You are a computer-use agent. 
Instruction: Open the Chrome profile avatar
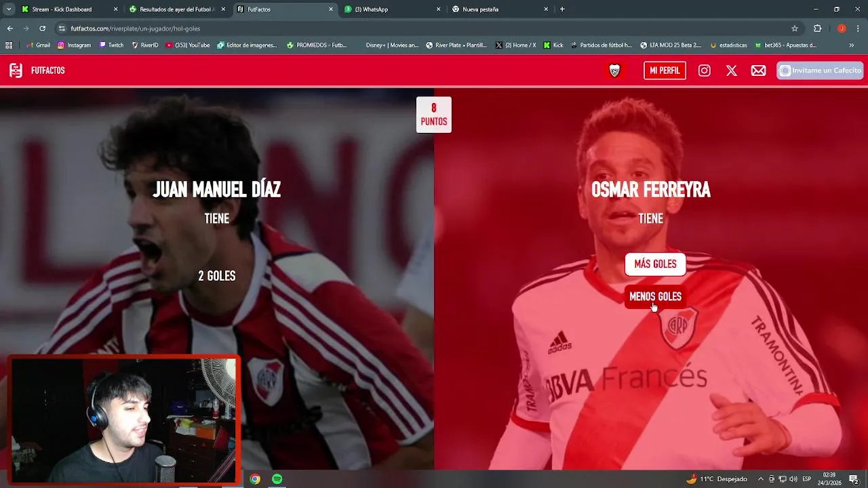tap(842, 28)
